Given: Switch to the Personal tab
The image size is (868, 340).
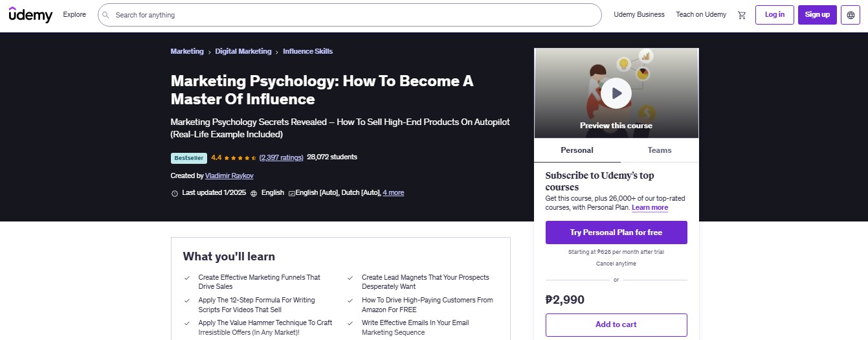Looking at the screenshot, I should pyautogui.click(x=577, y=150).
